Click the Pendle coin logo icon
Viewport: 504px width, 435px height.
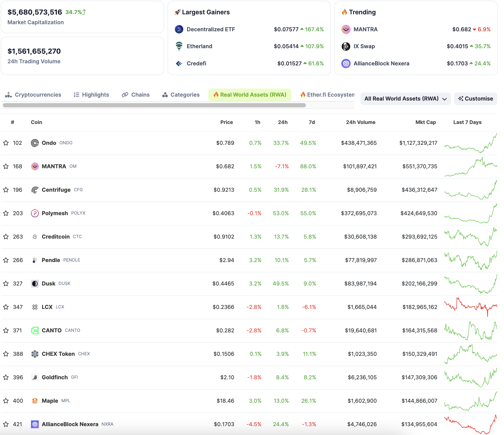[x=35, y=260]
